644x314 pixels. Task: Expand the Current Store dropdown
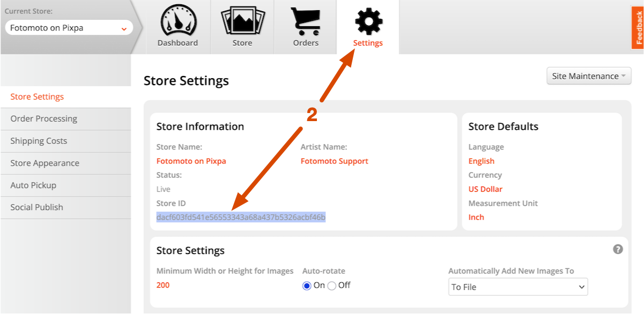(x=69, y=28)
